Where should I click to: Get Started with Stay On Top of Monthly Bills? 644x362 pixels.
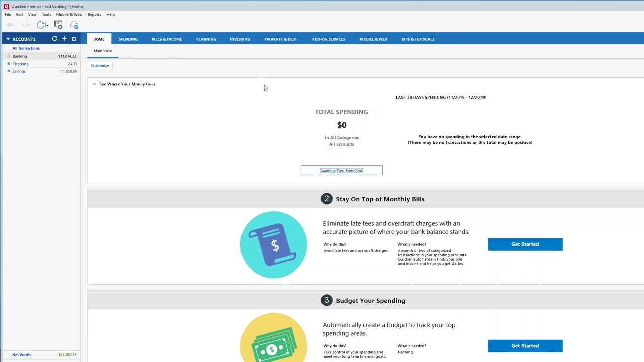point(525,244)
